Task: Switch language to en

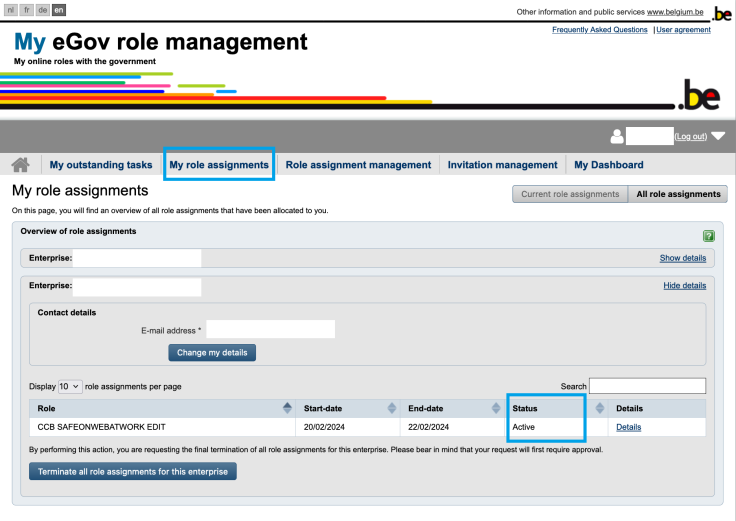Action: point(59,10)
